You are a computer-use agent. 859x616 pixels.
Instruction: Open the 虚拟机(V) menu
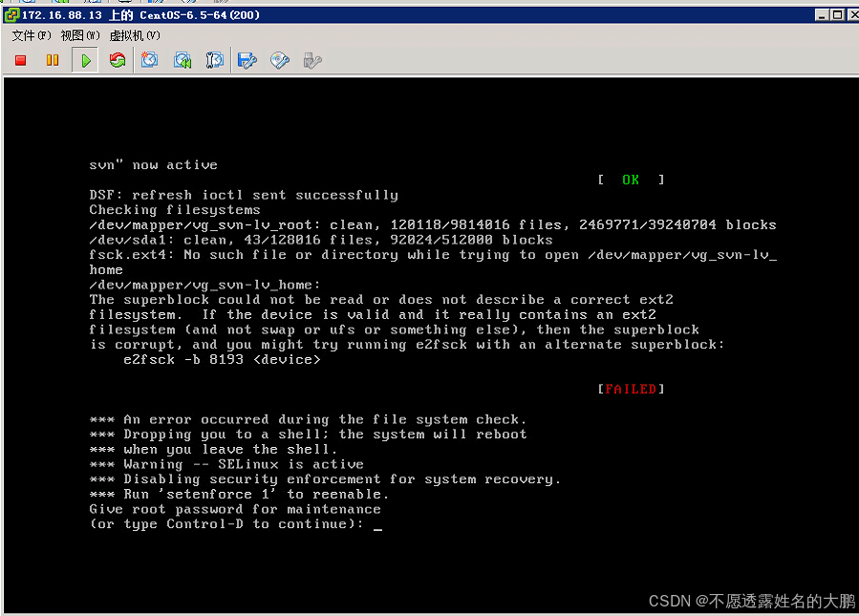135,35
